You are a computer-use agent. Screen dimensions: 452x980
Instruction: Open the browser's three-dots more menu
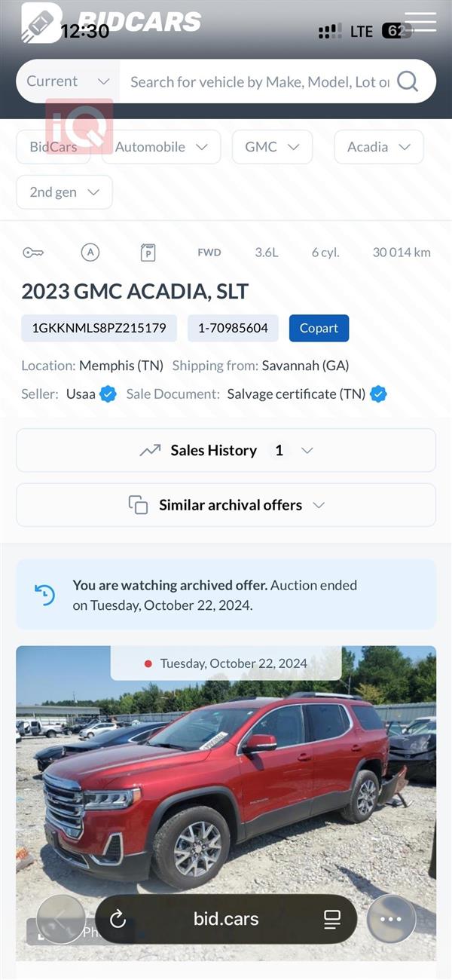391,919
